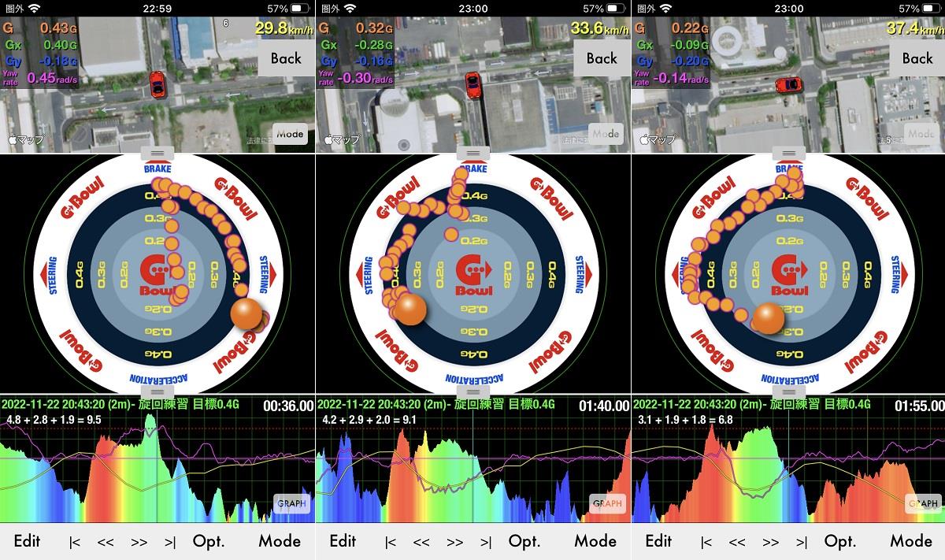
Task: Open Opt. on the middle screen toolbar
Action: tap(524, 542)
